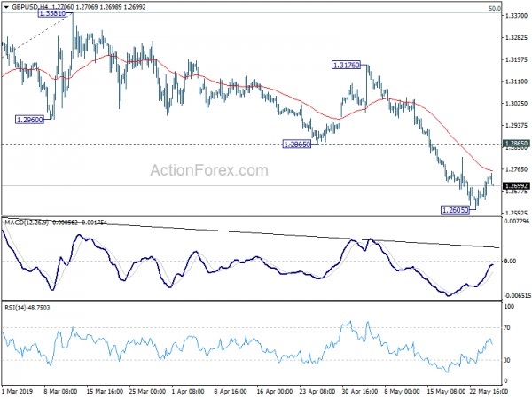Image resolution: width=532 pixels, height=399 pixels.
Task: Click the 1.31760 price label
Action: (x=346, y=65)
